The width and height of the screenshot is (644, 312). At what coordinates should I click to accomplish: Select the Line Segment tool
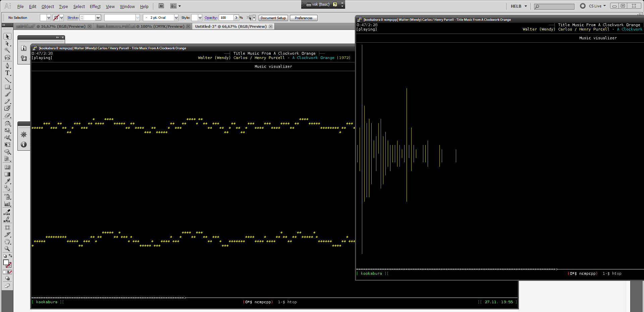click(x=7, y=80)
